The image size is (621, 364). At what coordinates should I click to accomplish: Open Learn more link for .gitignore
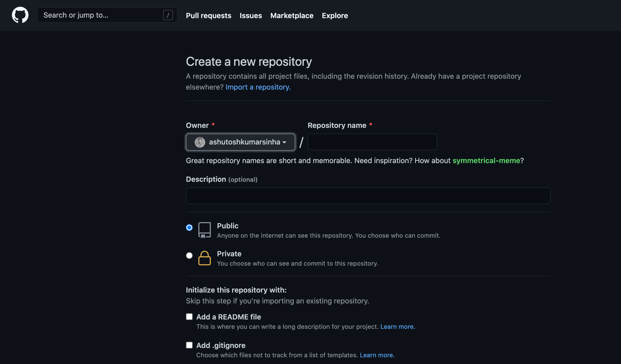[377, 355]
